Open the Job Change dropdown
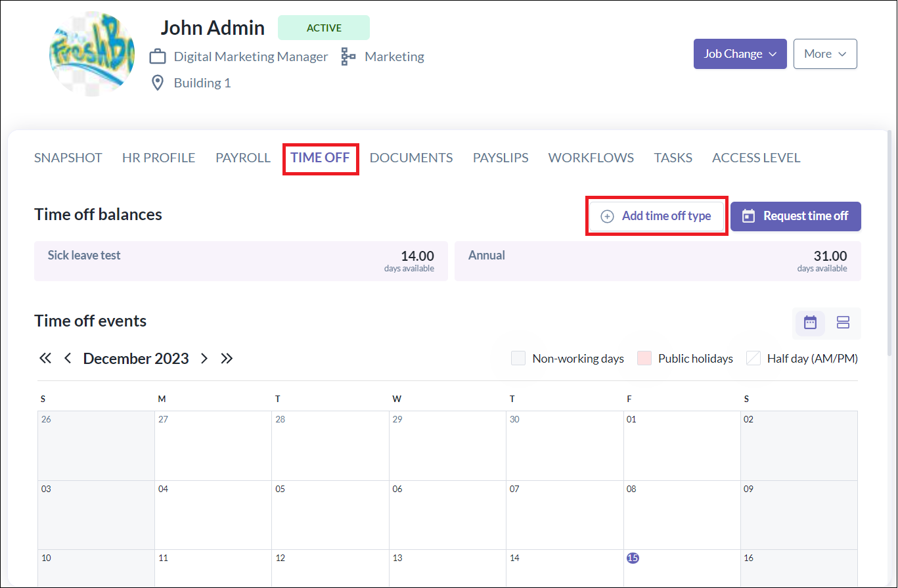 coord(740,54)
